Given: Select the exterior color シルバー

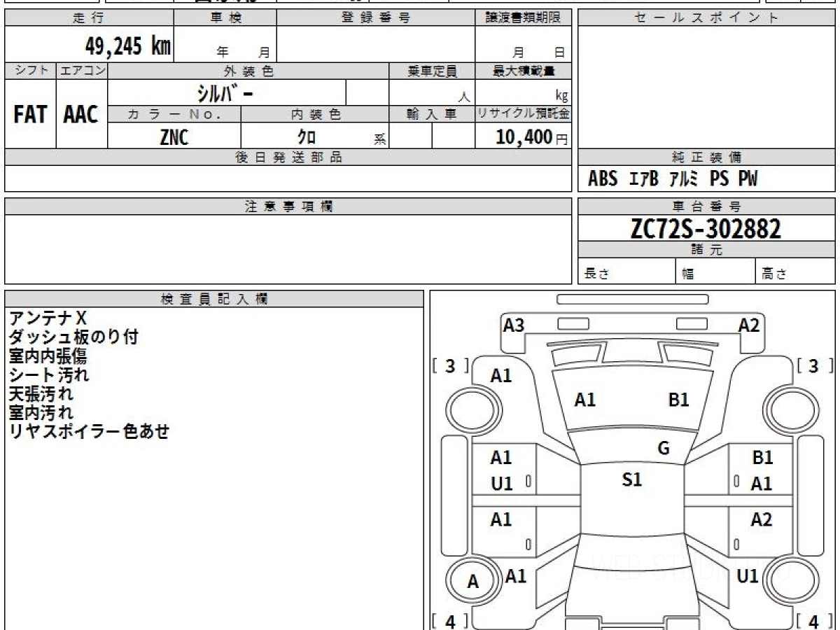Looking at the screenshot, I should 226,93.
